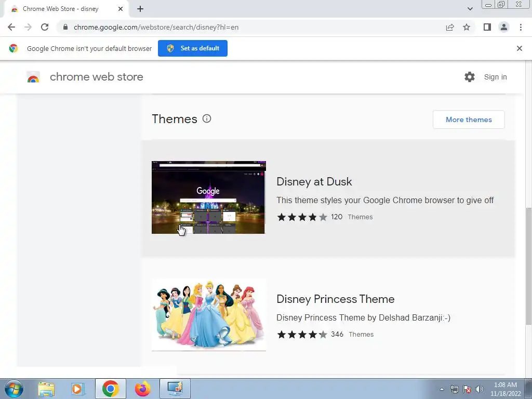Open Disney Princess Theme thumbnail
532x399 pixels.
pos(209,315)
